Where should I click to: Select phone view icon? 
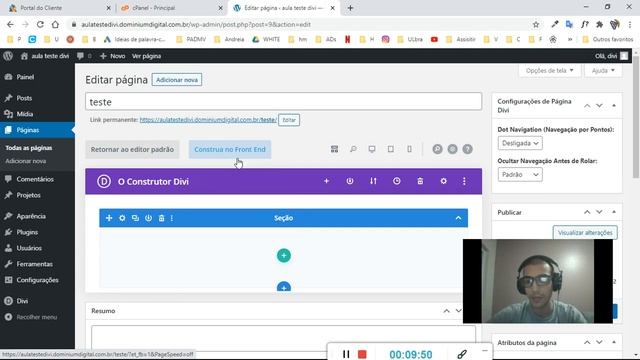click(x=409, y=149)
